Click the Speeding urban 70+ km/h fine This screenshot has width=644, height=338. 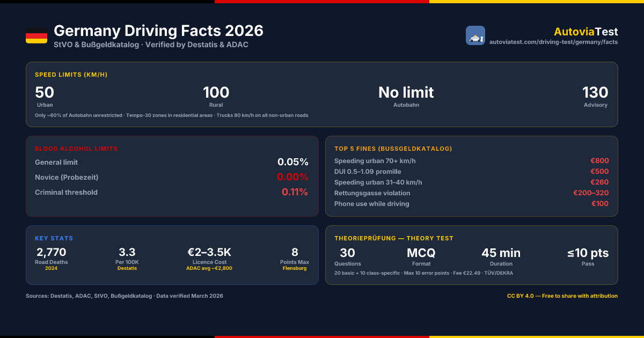click(472, 161)
